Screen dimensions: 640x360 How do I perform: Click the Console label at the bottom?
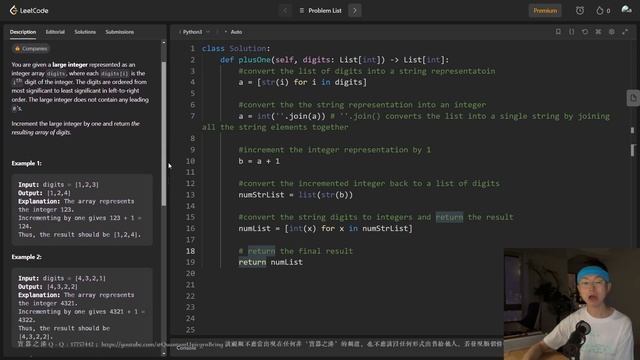[x=186, y=348]
